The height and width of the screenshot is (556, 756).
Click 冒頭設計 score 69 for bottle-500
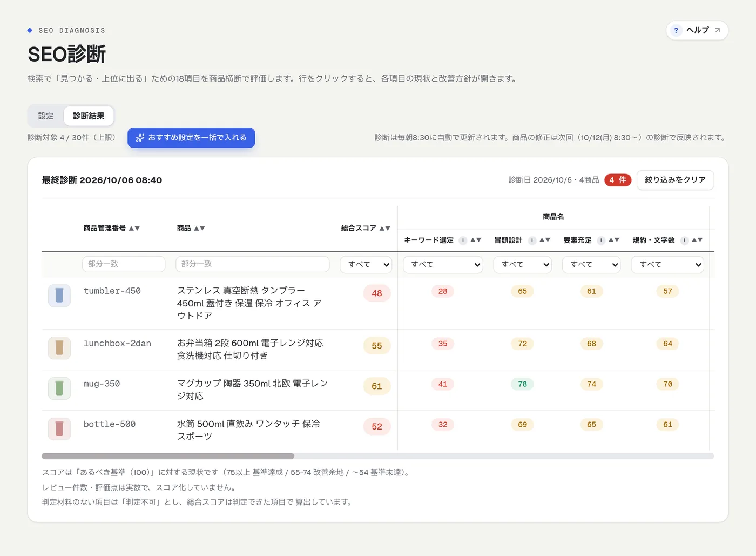(x=523, y=425)
